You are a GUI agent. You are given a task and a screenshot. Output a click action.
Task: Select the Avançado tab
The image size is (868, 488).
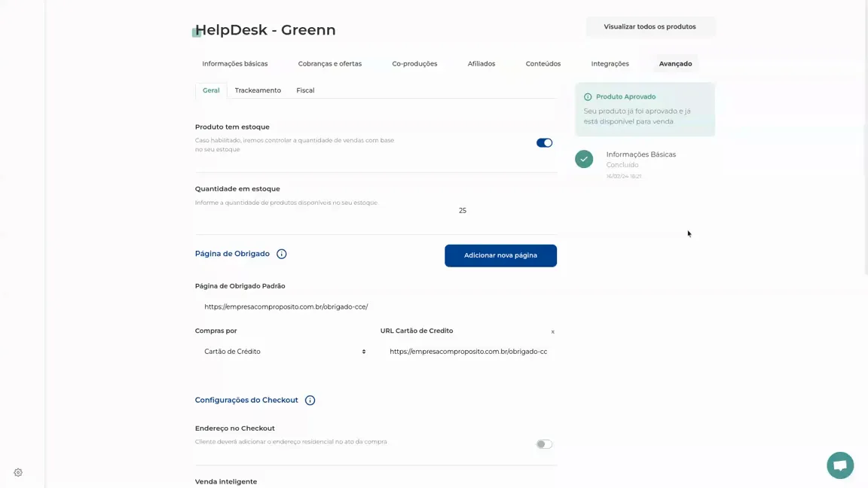click(x=675, y=63)
